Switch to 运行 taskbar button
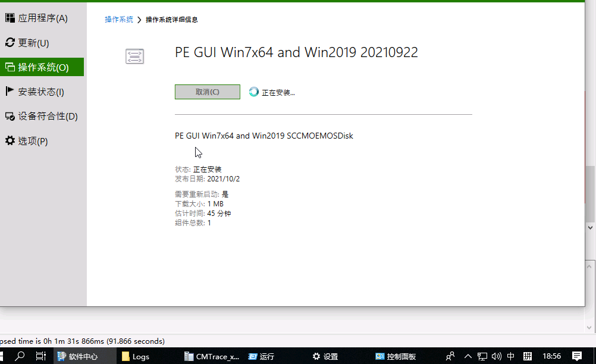 click(262, 356)
